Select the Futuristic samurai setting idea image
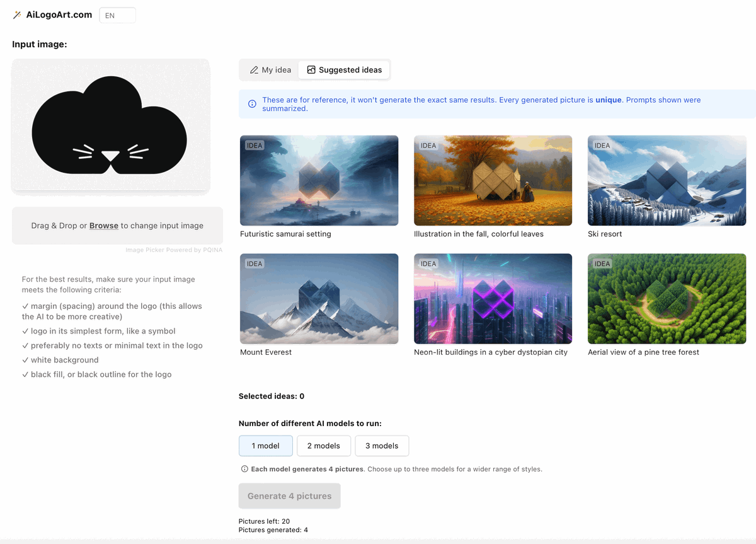This screenshot has height=544, width=756. [x=319, y=180]
